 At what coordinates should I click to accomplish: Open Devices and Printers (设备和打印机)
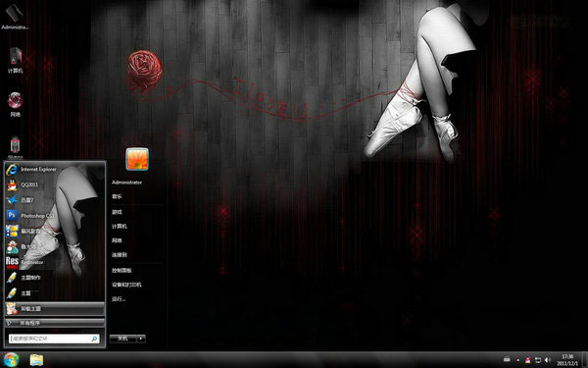(x=126, y=285)
